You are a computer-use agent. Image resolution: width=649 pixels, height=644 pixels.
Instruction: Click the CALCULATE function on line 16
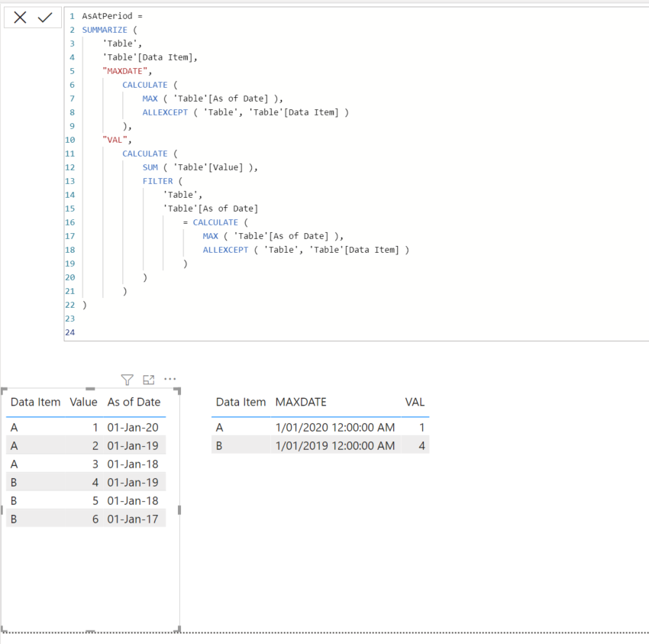point(215,222)
